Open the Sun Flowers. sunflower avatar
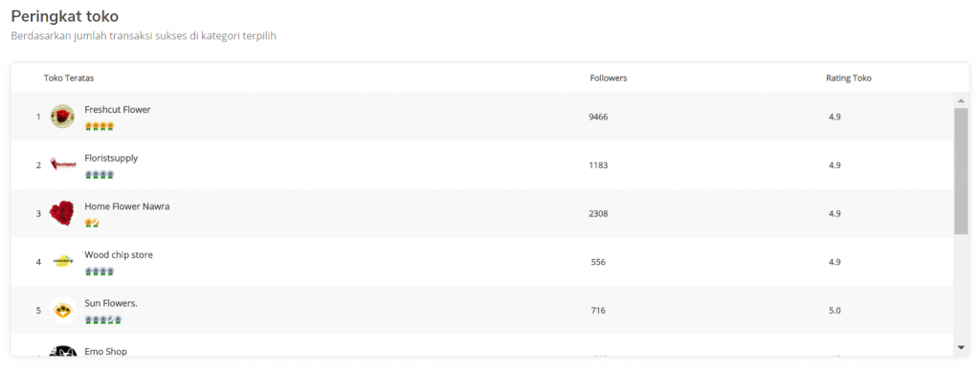The image size is (980, 370). tap(62, 310)
